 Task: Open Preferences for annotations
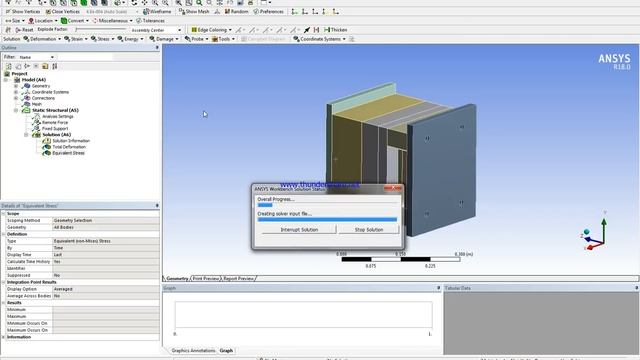[x=268, y=12]
